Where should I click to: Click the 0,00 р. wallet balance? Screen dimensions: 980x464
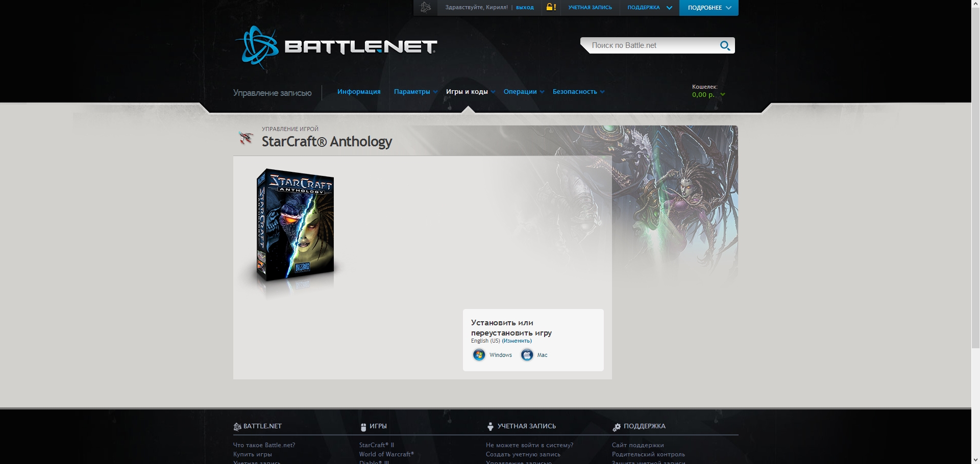(x=703, y=95)
